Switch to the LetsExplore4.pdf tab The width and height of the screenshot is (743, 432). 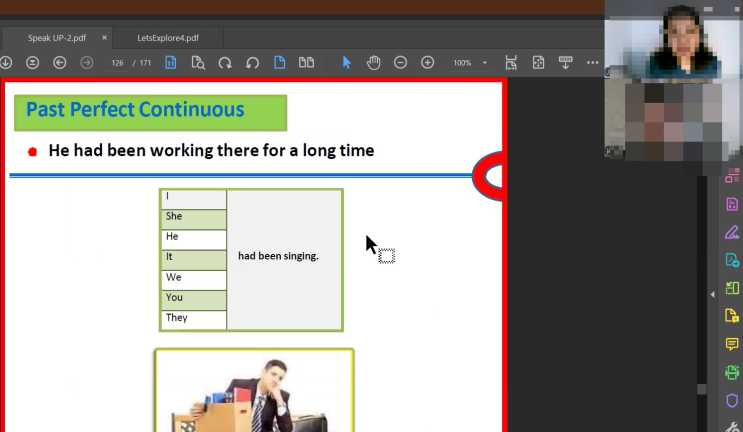[168, 38]
